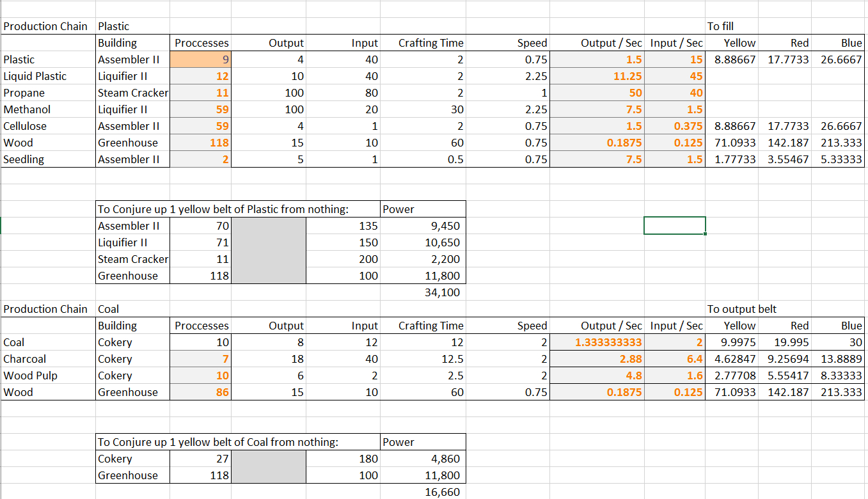Click the Crafting Time column header
The height and width of the screenshot is (499, 868).
[431, 42]
